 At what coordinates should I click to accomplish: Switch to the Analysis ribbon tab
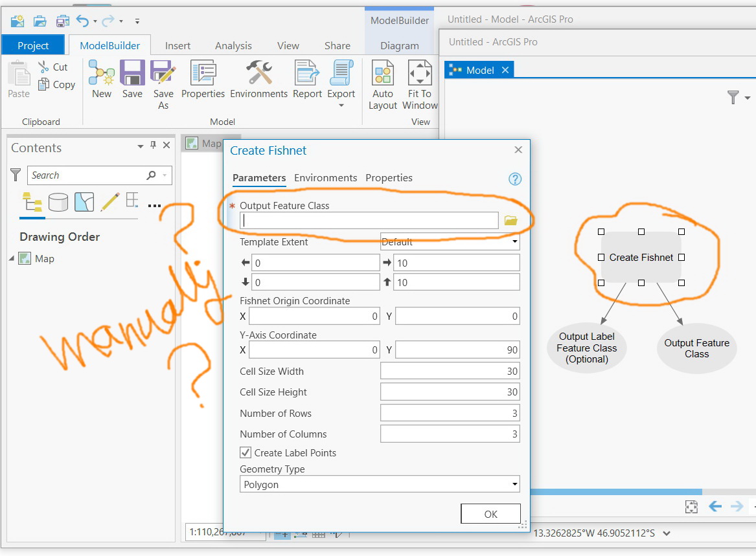[x=233, y=45]
